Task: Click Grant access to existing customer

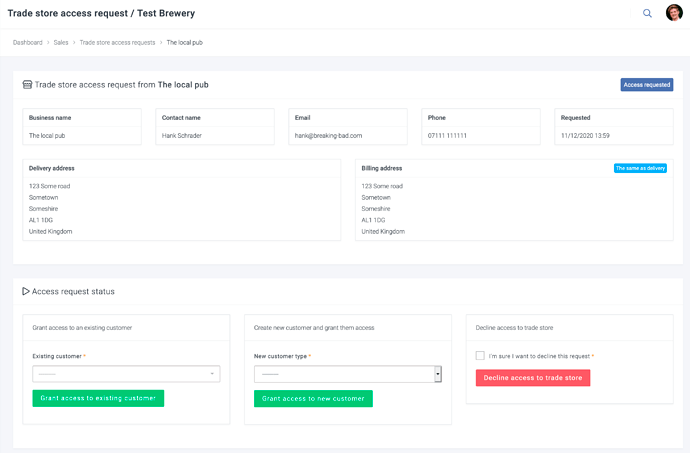Action: (98, 398)
